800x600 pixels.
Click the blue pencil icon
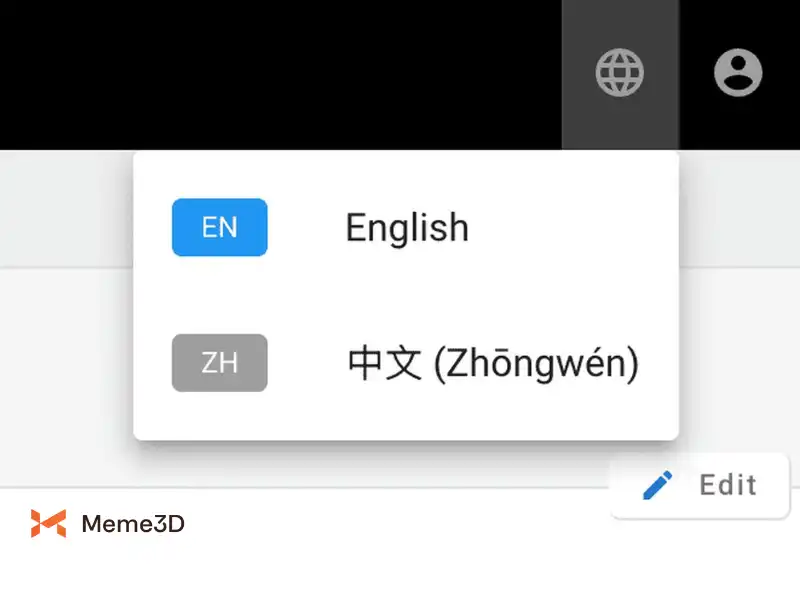(x=657, y=485)
